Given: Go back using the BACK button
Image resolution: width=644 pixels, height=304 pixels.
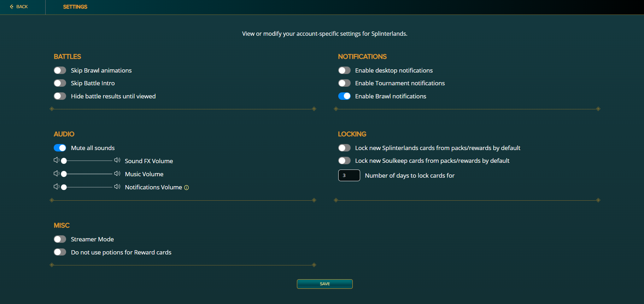Looking at the screenshot, I should click(19, 7).
